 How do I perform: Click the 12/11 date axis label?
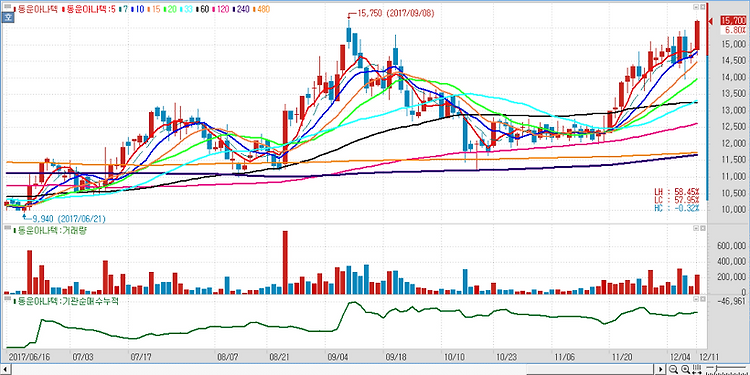[x=709, y=357]
